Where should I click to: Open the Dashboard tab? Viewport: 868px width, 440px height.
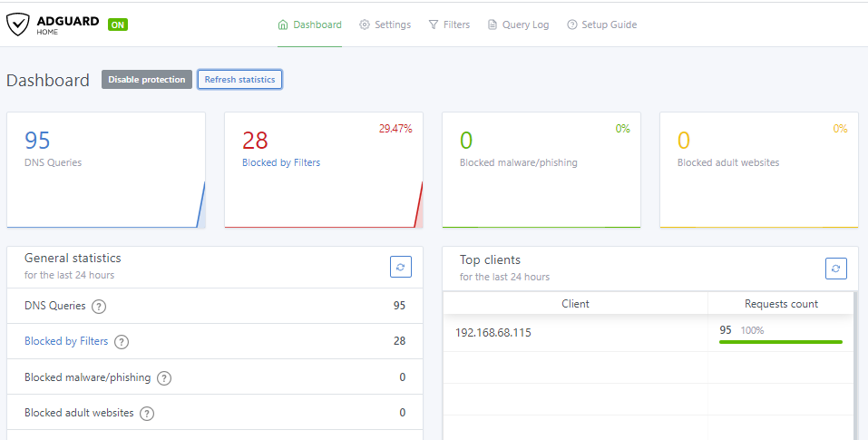309,24
